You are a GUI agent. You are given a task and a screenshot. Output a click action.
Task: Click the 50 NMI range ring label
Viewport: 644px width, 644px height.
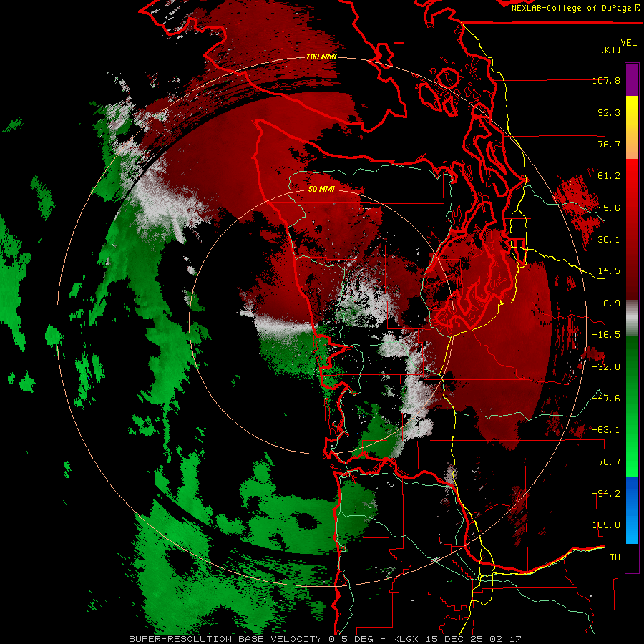(321, 190)
